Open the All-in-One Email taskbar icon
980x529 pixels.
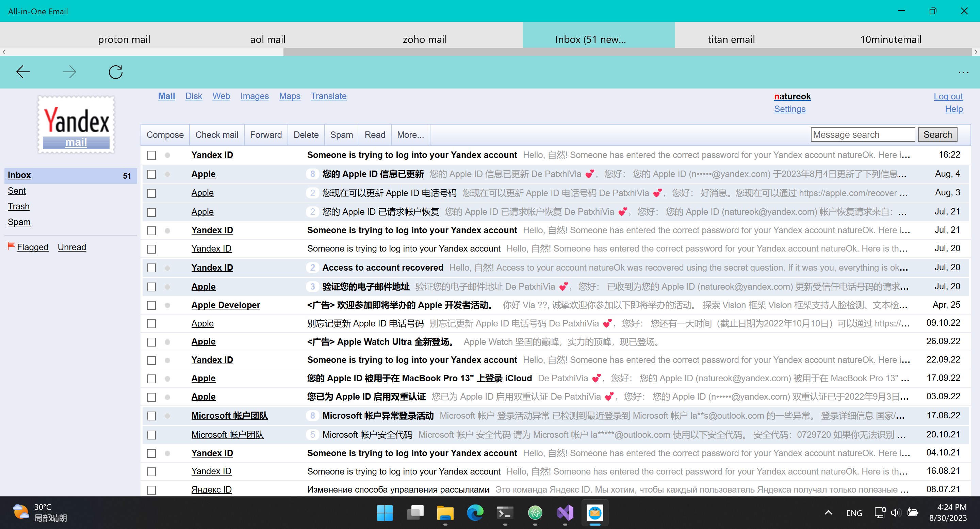(594, 513)
